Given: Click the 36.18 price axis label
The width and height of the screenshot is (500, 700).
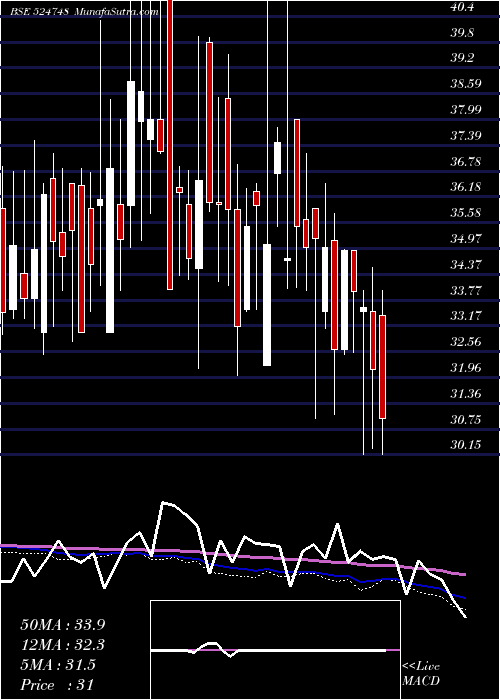Looking at the screenshot, I should (466, 187).
